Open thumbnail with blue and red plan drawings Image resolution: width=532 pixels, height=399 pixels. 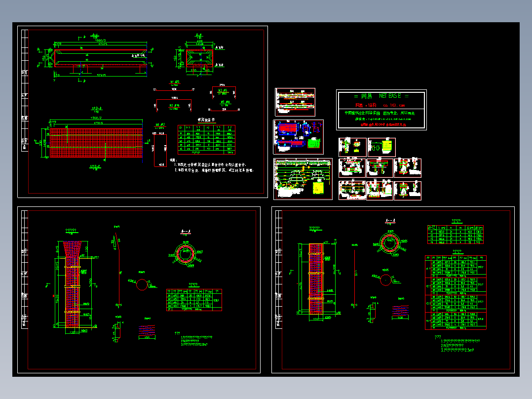point(299,137)
